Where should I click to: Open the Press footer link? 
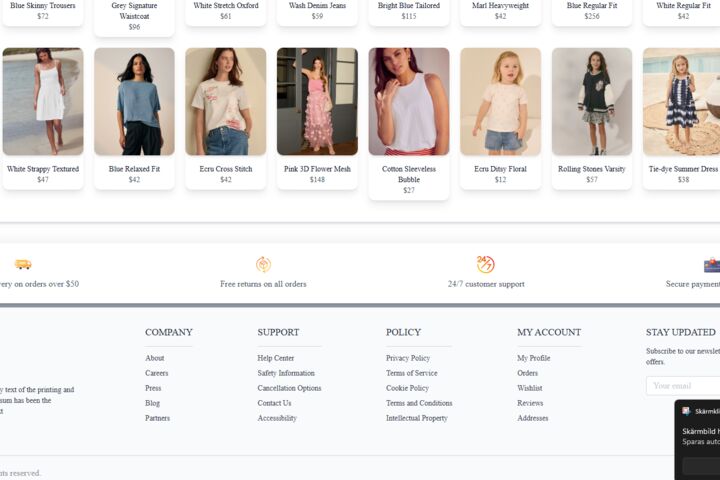click(x=153, y=388)
